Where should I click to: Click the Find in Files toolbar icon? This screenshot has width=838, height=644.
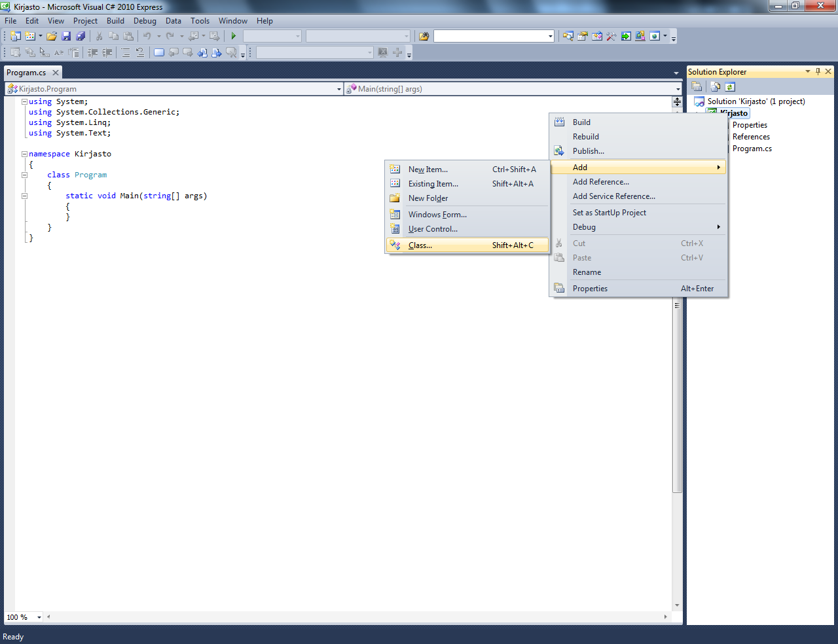[424, 36]
